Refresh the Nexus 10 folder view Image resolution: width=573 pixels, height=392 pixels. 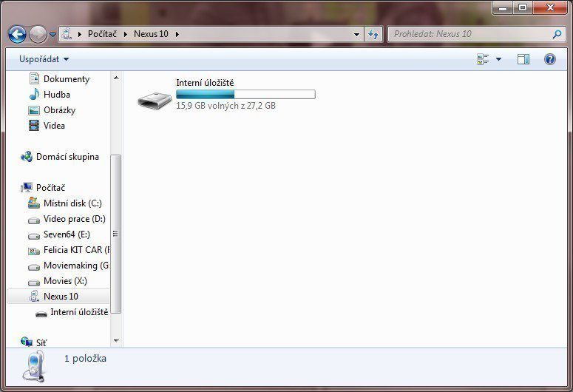point(373,34)
